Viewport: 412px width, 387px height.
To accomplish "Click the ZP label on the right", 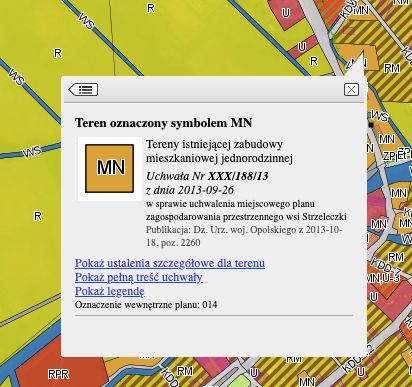I will pos(388,156).
